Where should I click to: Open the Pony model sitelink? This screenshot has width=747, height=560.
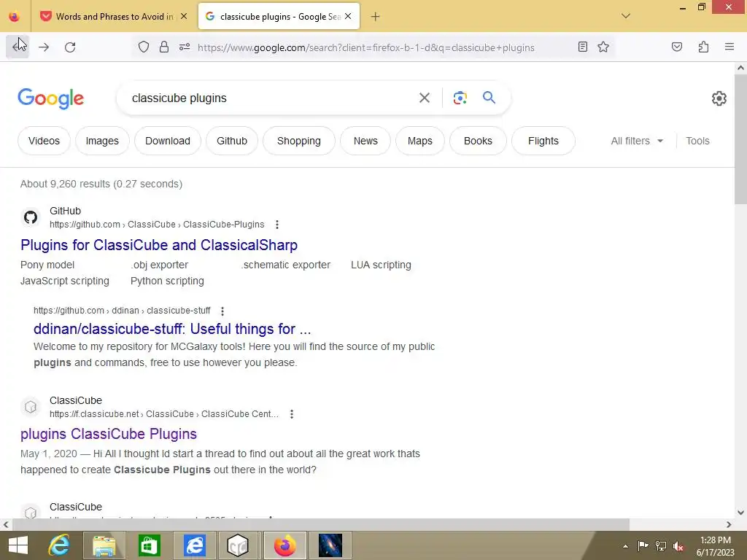tap(47, 265)
